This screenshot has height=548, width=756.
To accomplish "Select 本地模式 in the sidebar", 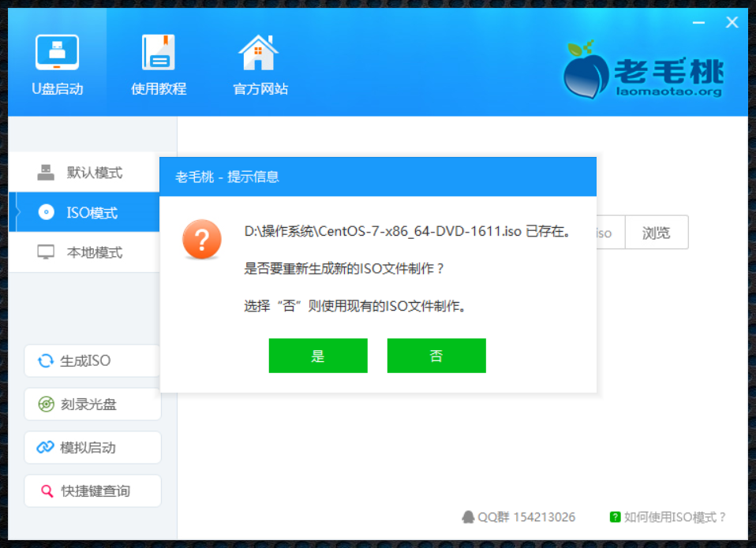I will [x=84, y=252].
